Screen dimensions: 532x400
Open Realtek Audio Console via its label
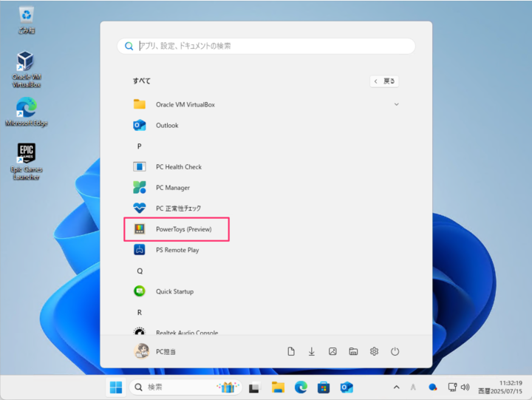187,333
